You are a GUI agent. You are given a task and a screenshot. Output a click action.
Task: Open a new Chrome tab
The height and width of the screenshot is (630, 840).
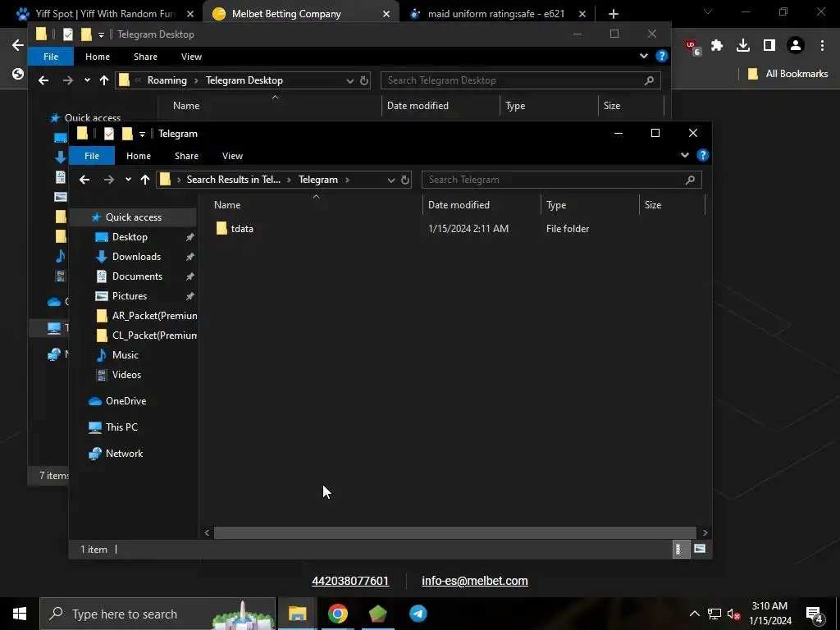[x=614, y=14]
